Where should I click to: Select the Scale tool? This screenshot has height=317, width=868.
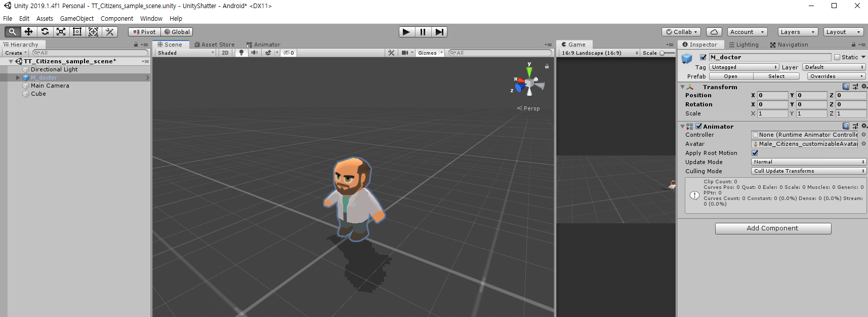61,32
